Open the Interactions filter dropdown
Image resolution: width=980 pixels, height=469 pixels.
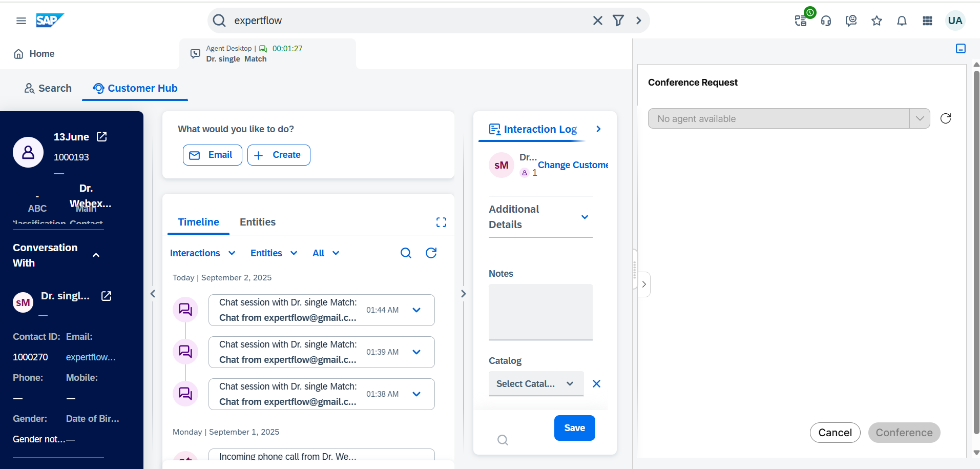pyautogui.click(x=202, y=253)
